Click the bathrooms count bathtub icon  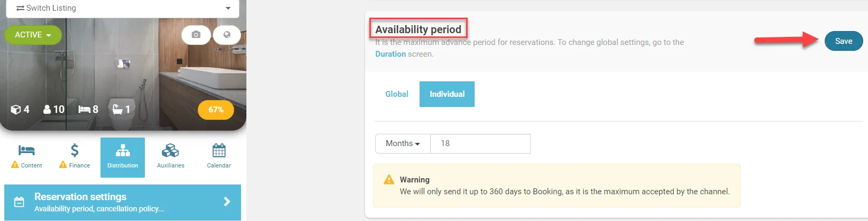tap(117, 109)
